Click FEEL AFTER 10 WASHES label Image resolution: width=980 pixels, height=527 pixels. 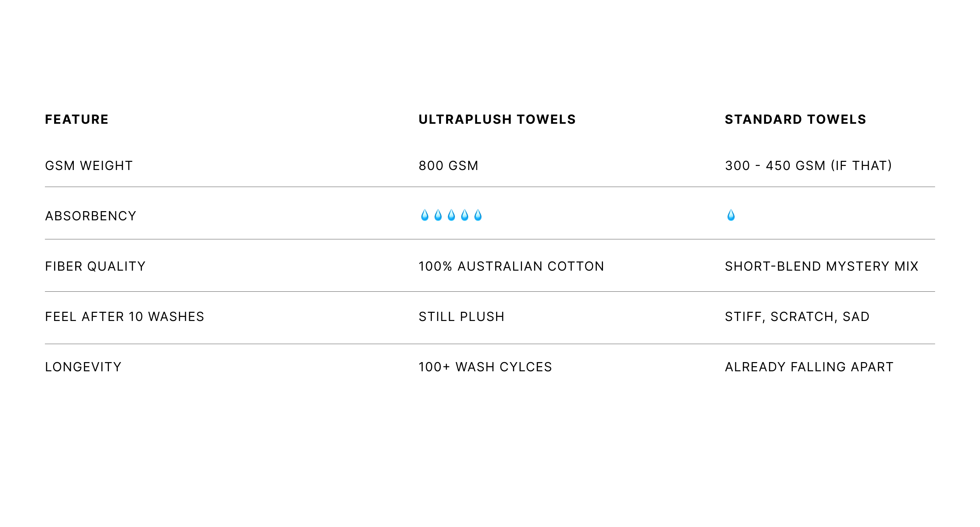point(125,317)
